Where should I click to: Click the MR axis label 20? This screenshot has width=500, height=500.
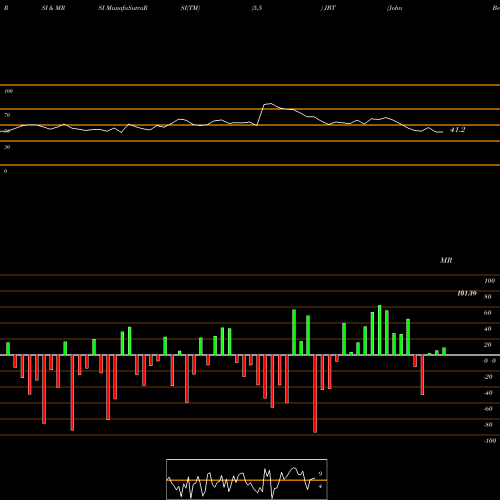(x=488, y=345)
